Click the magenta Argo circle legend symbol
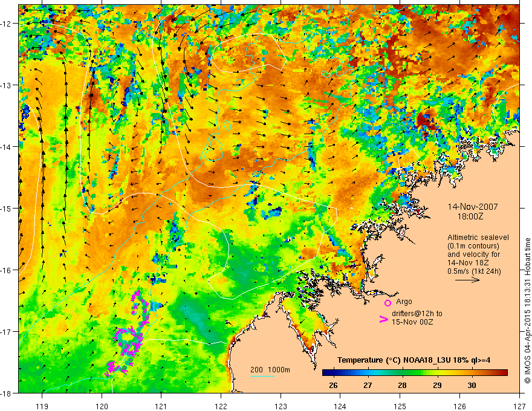 click(388, 303)
